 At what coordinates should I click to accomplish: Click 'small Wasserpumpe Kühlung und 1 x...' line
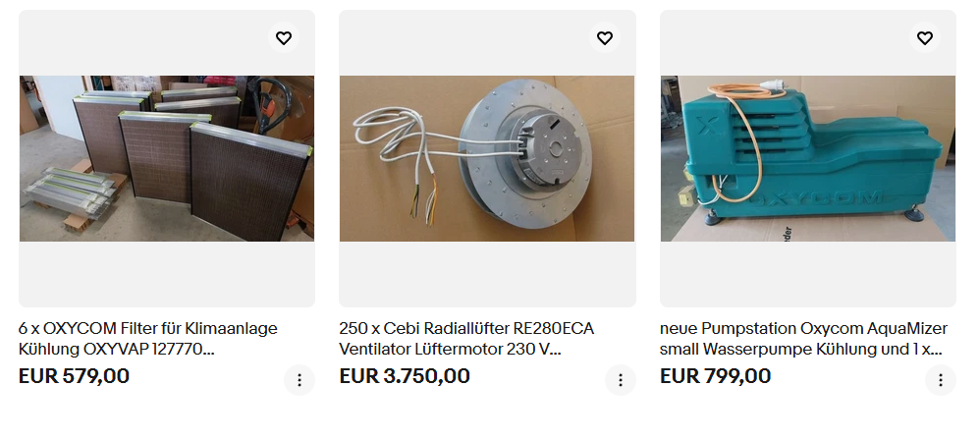(x=801, y=349)
